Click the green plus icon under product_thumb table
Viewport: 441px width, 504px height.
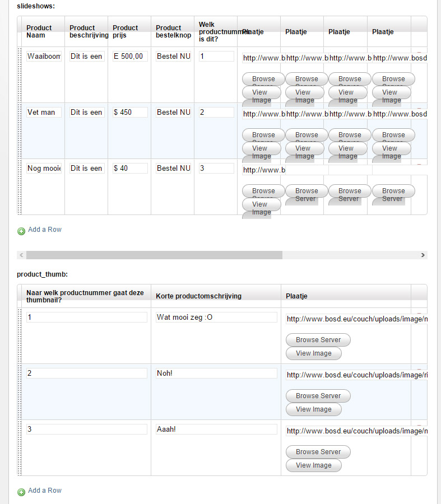click(x=21, y=492)
